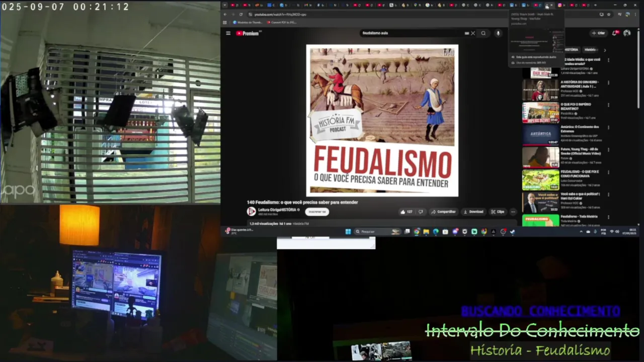The height and width of the screenshot is (362, 644).
Task: Open the three-dot more actions under video
Action: [513, 212]
